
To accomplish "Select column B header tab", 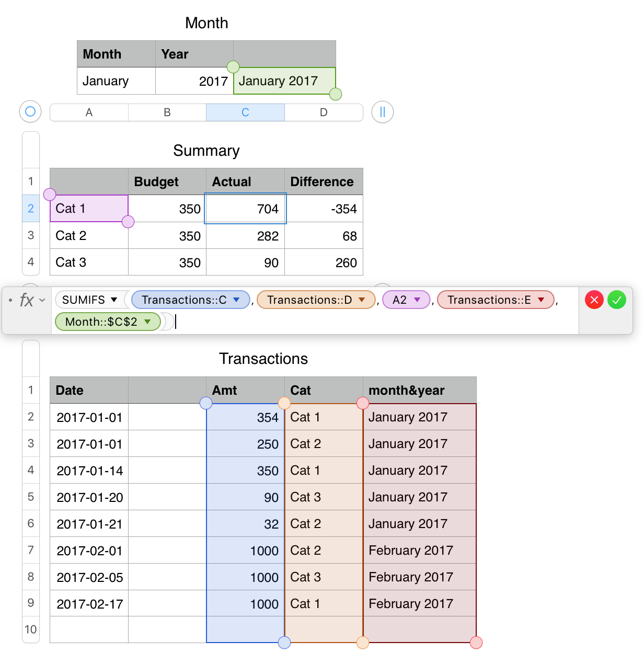I will pyautogui.click(x=167, y=112).
